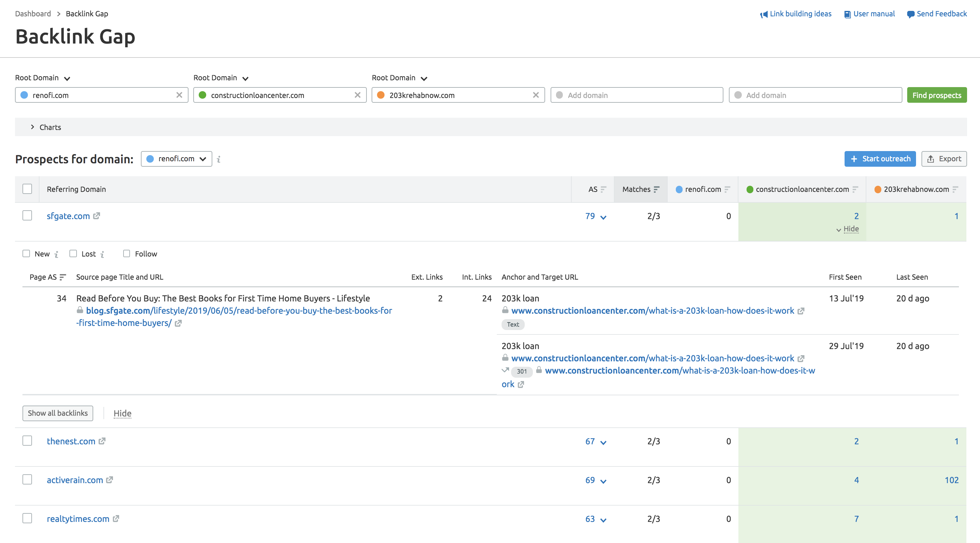980x543 pixels.
Task: Sort by renofi.com column icon
Action: pyautogui.click(x=728, y=190)
